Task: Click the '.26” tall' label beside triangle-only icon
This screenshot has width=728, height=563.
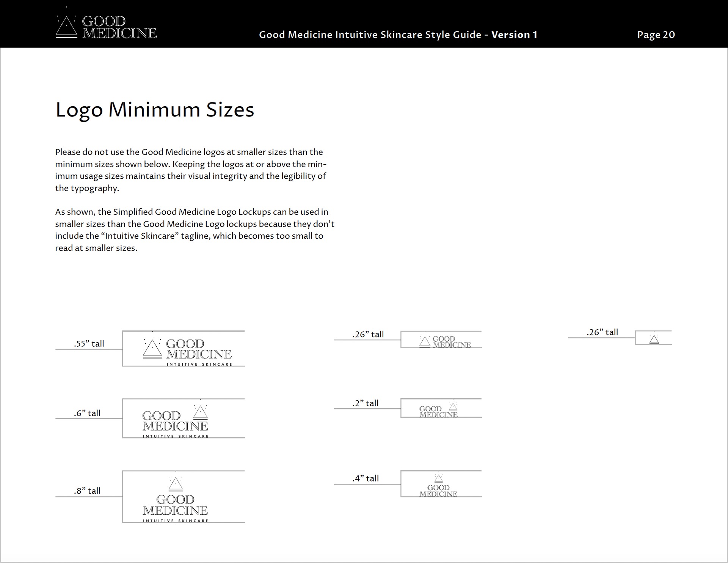Action: pos(602,332)
